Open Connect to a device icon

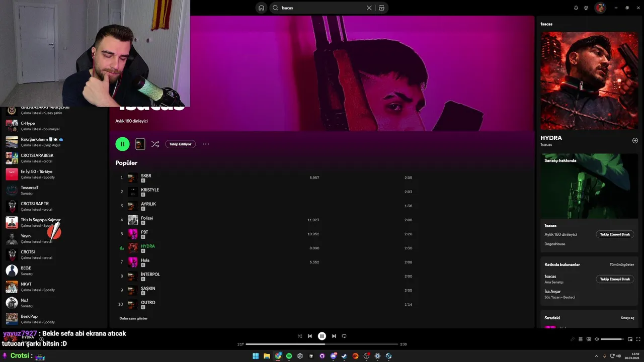589,339
